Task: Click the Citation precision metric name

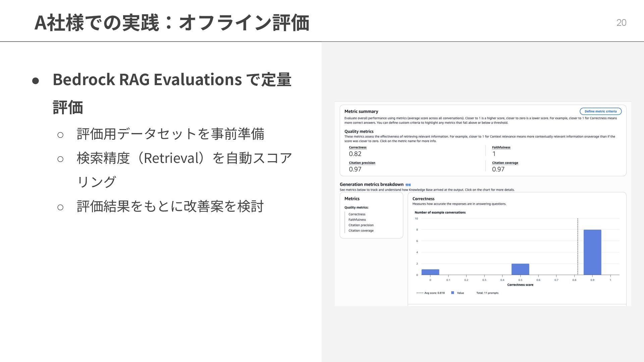Action: [362, 163]
